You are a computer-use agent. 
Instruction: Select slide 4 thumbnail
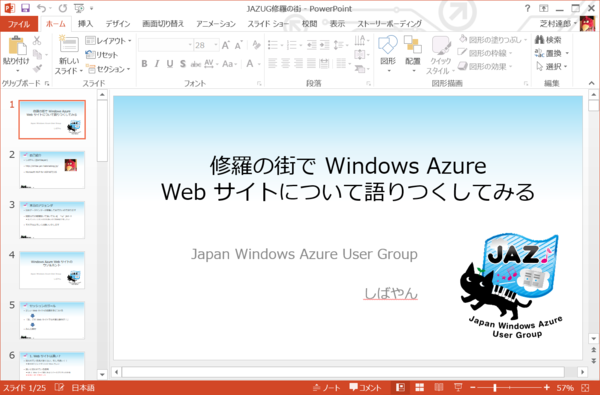[x=52, y=270]
